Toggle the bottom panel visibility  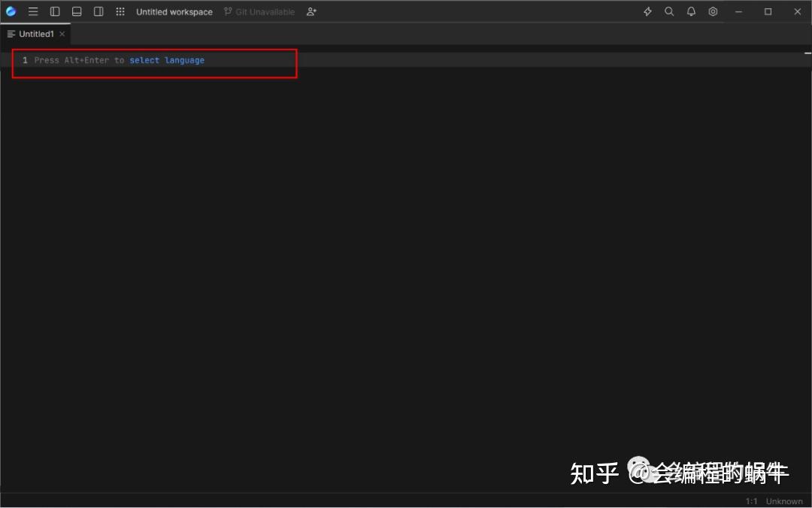tap(76, 11)
